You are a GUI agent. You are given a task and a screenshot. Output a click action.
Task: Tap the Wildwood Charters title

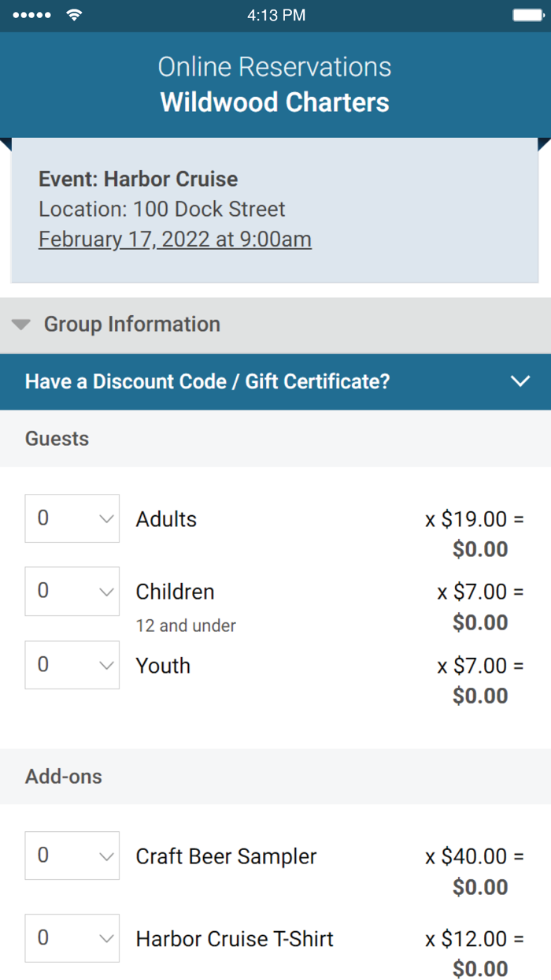(x=275, y=102)
